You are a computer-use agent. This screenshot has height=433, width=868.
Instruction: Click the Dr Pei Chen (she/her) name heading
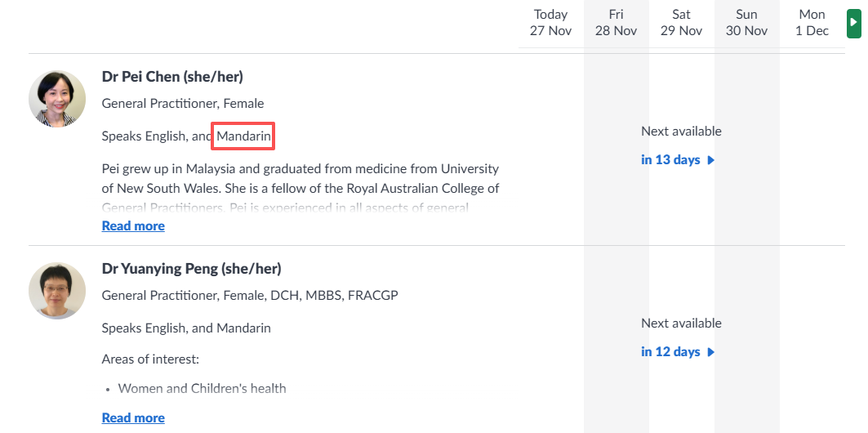(172, 77)
